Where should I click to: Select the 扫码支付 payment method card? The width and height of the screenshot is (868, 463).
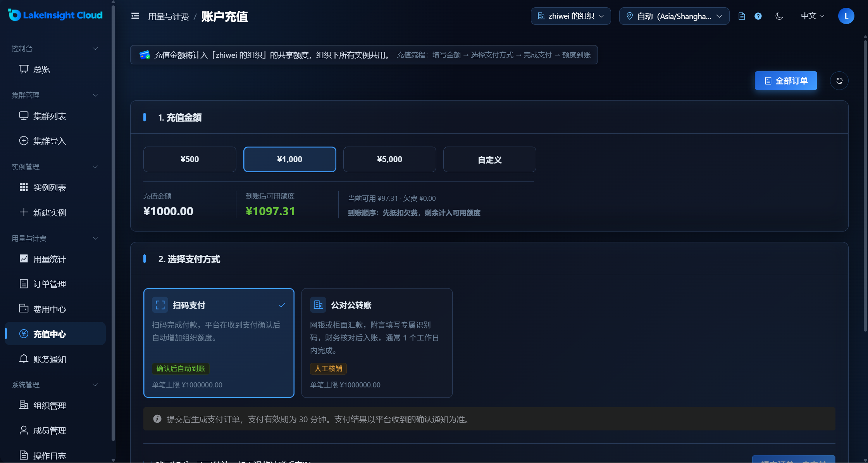click(219, 343)
